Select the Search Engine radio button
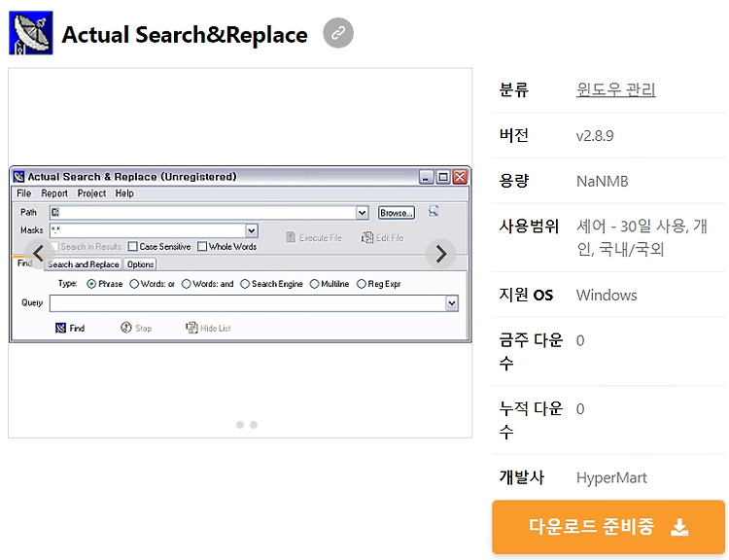 245,284
